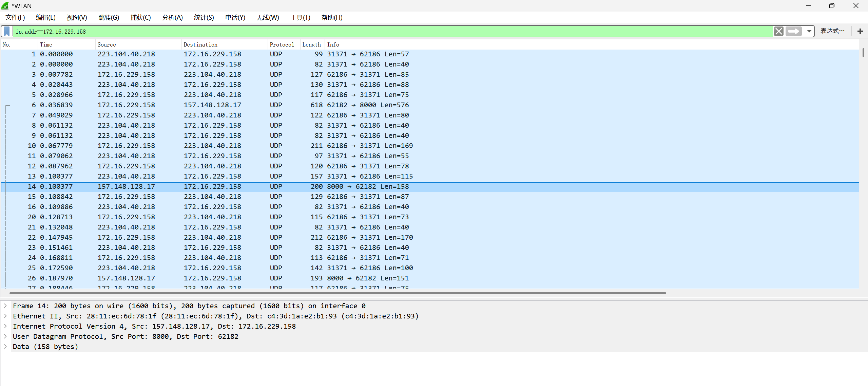Viewport: 868px width, 386px height.
Task: Select packet 6 to 157.148.128.17
Action: (212, 105)
